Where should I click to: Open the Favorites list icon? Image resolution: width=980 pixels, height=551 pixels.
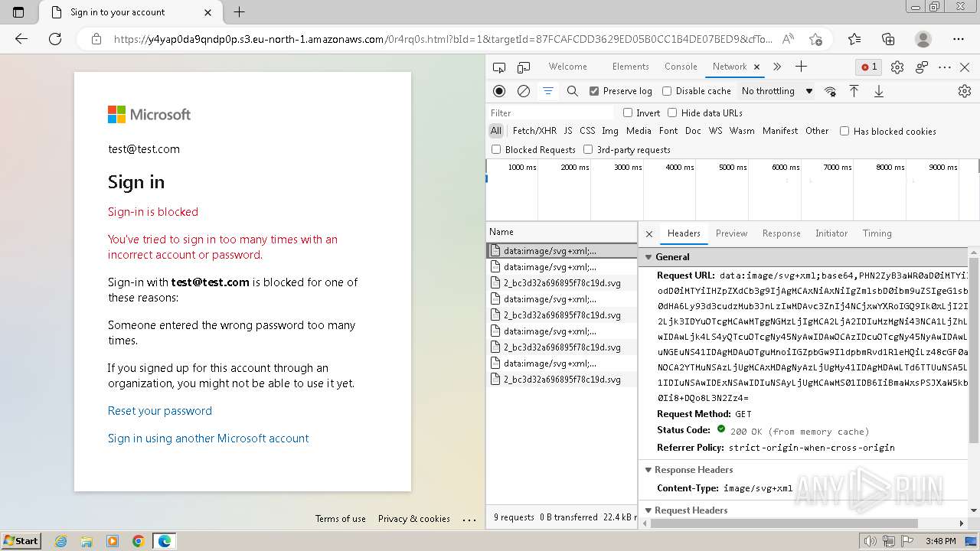[x=854, y=39]
